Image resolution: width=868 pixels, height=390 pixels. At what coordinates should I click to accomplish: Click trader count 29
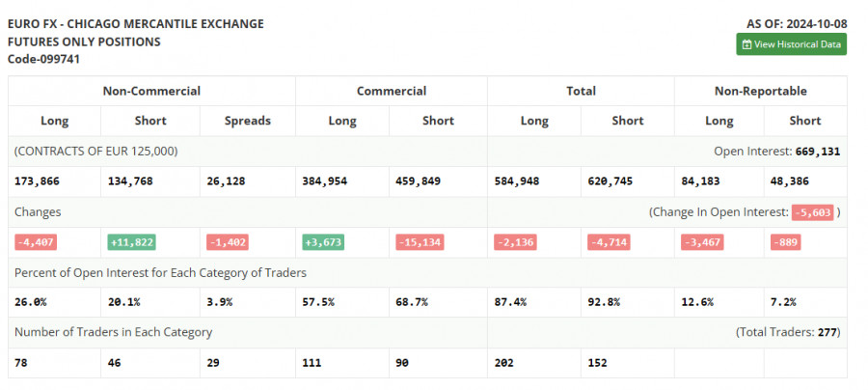point(213,363)
